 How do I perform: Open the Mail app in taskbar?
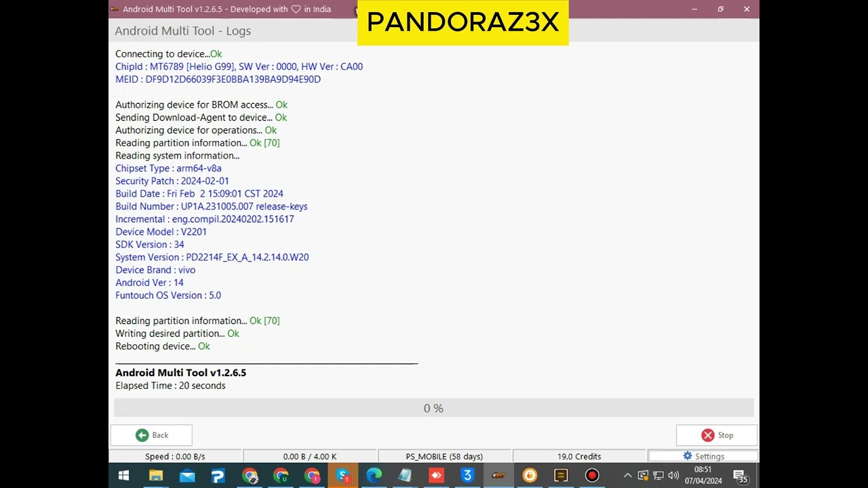[187, 476]
